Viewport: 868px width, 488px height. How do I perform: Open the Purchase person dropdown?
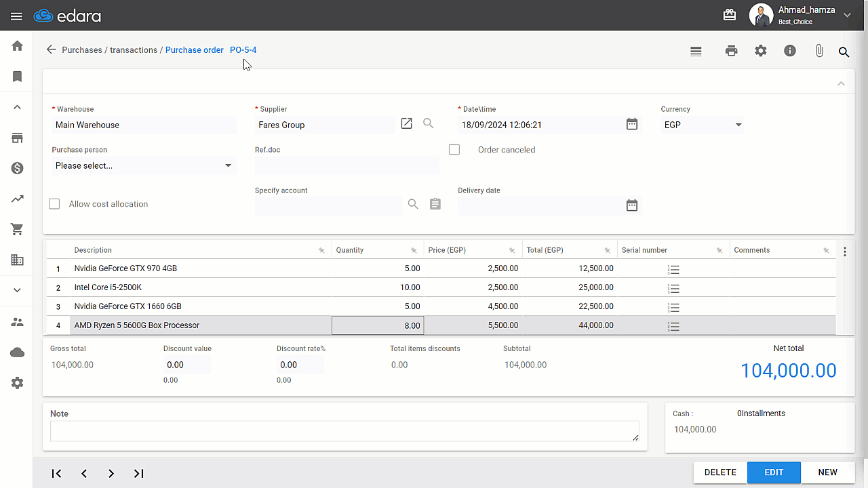[144, 165]
